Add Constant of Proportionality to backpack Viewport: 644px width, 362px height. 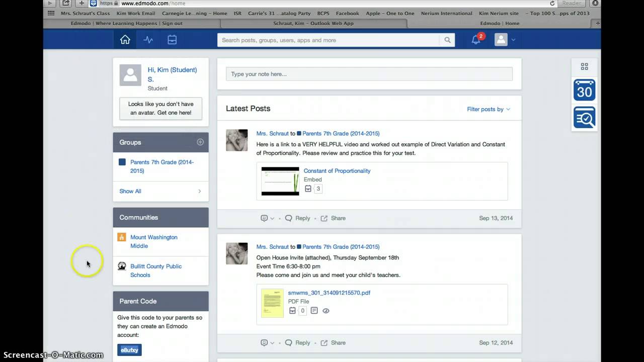click(308, 189)
